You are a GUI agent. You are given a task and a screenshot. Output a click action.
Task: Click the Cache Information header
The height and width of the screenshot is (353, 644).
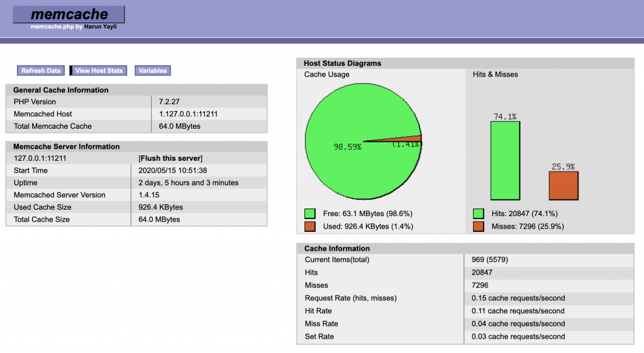click(337, 249)
